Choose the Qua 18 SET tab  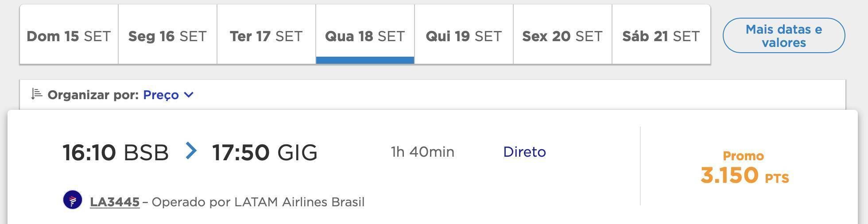pyautogui.click(x=365, y=35)
